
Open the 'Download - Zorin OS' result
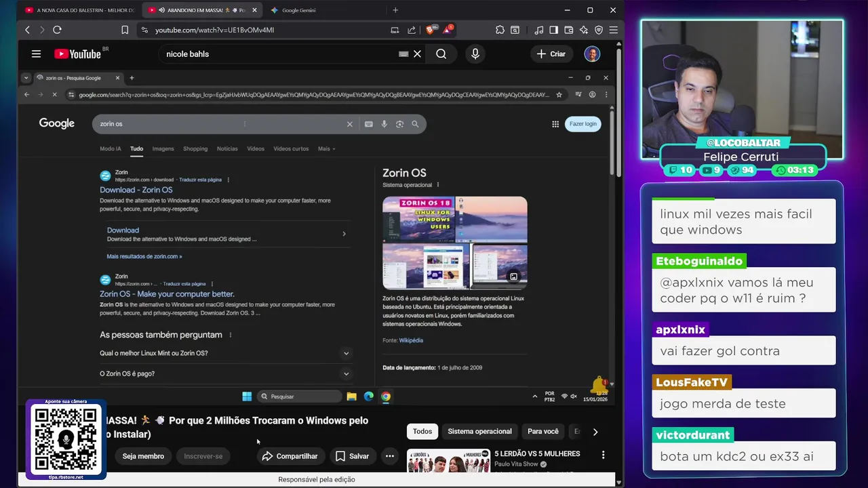[x=136, y=190]
